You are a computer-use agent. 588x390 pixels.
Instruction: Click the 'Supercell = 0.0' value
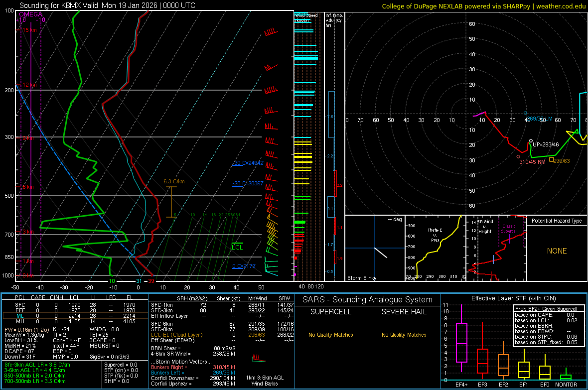coord(121,365)
